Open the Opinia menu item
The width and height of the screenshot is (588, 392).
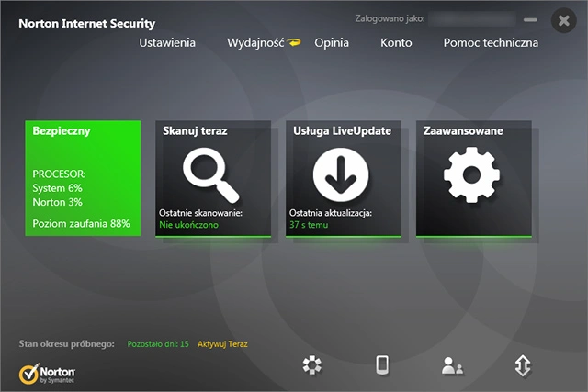coord(332,43)
